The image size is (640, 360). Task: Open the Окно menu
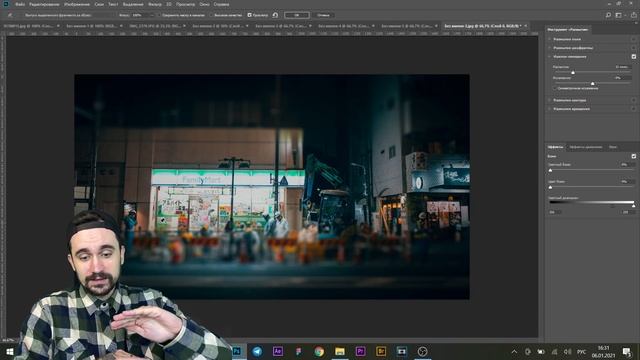click(204, 4)
